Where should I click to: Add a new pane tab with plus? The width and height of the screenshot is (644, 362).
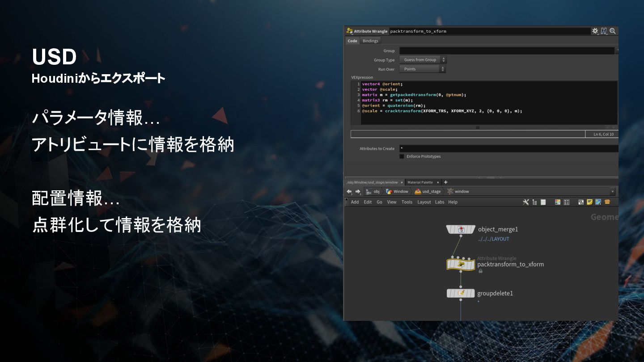tap(445, 182)
